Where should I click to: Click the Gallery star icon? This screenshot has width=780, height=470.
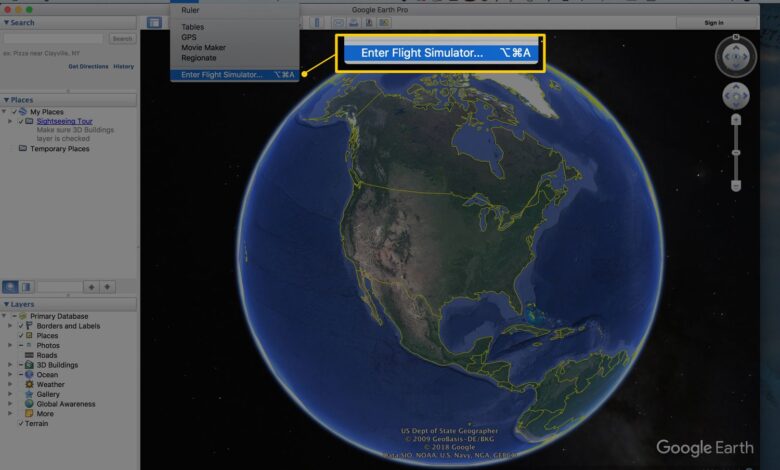[29, 394]
